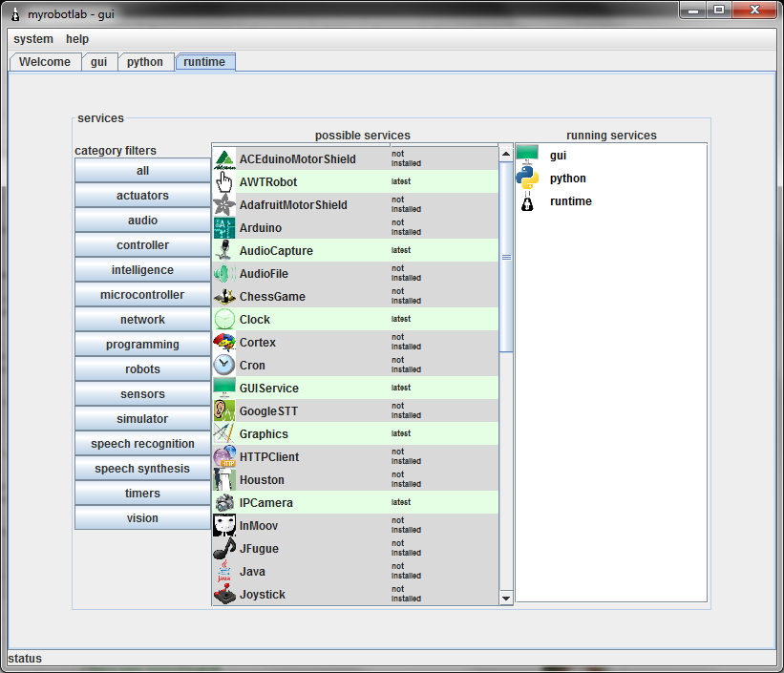Click the Java logo icon
Image resolution: width=784 pixels, height=673 pixels.
(x=224, y=572)
